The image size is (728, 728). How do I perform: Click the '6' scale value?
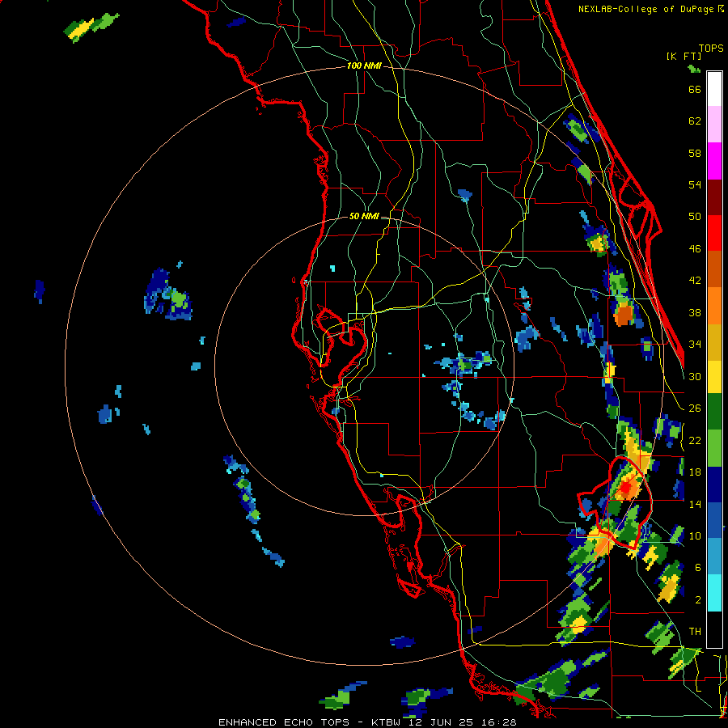(698, 567)
